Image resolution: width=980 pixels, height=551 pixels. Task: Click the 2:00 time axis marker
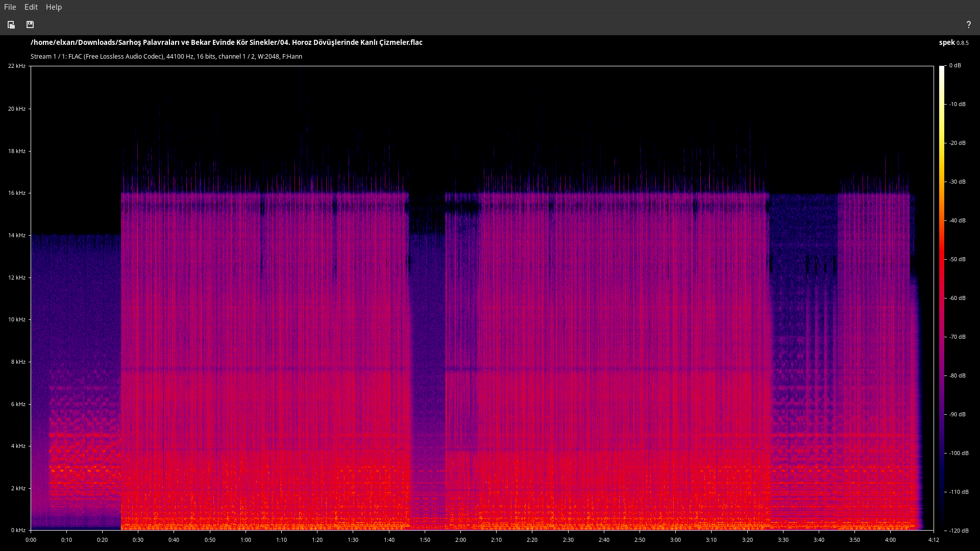point(460,540)
